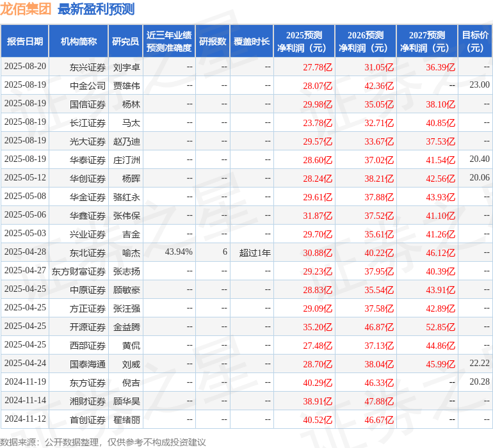The height and width of the screenshot is (448, 493).
Task: Select the 23.00 target price cell
Action: 479,85
